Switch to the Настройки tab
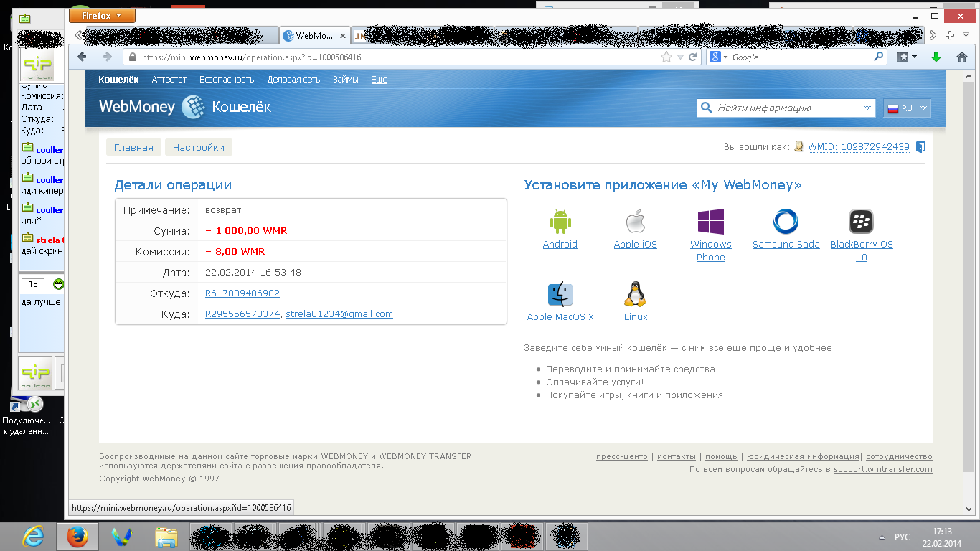980x551 pixels. (199, 147)
